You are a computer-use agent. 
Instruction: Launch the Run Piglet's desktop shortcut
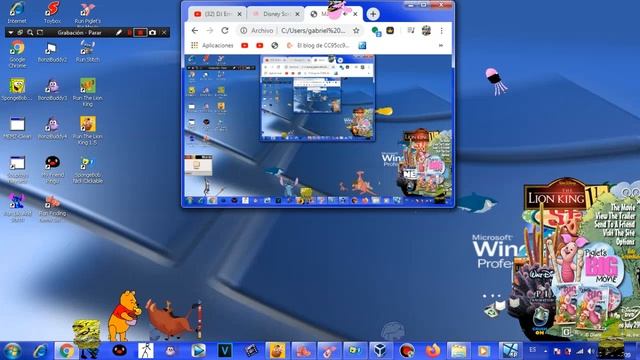point(87,13)
